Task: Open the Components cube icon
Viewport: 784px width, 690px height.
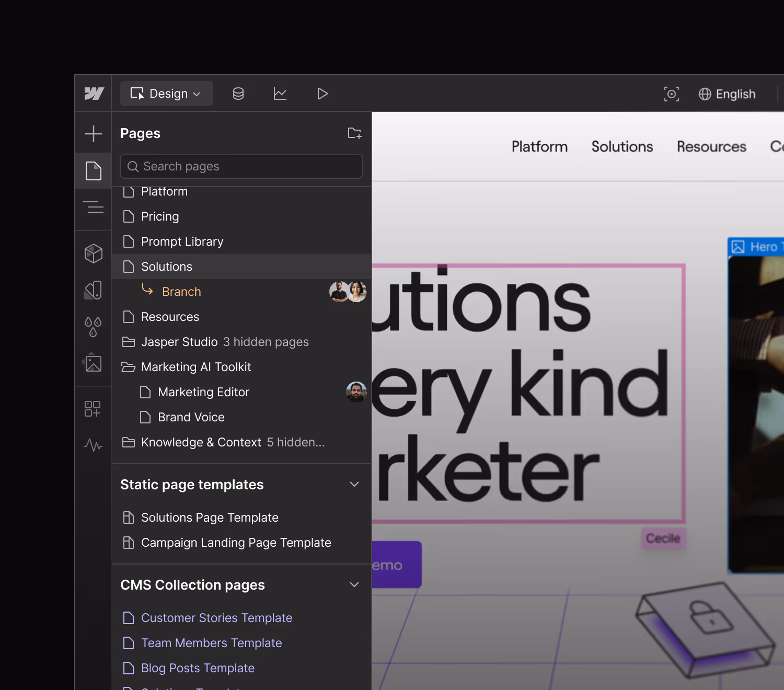Action: pyautogui.click(x=94, y=254)
